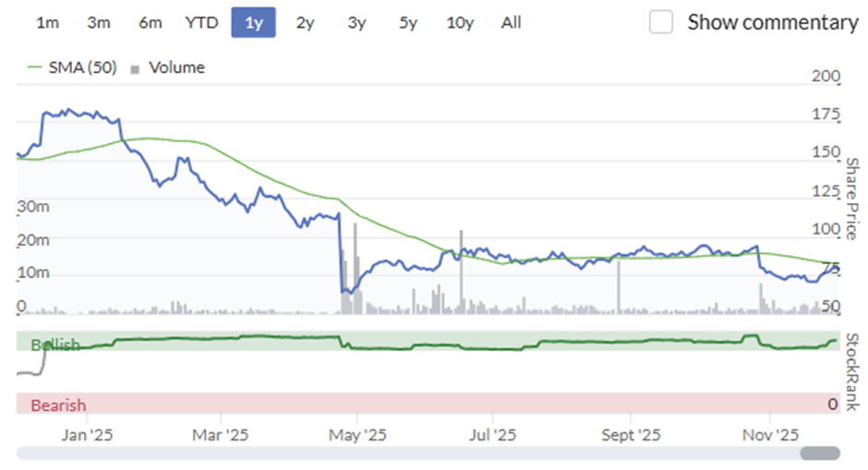
Task: Select the 10y time range
Action: [460, 23]
